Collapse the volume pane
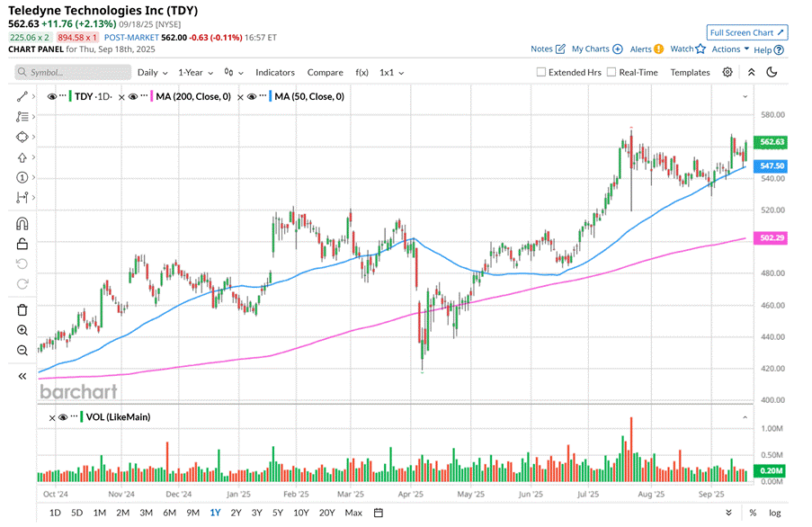Screen dimensions: 812x527 point(745,417)
